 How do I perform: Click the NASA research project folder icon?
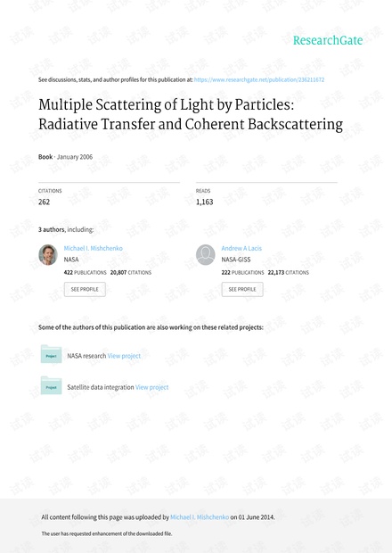click(x=51, y=354)
